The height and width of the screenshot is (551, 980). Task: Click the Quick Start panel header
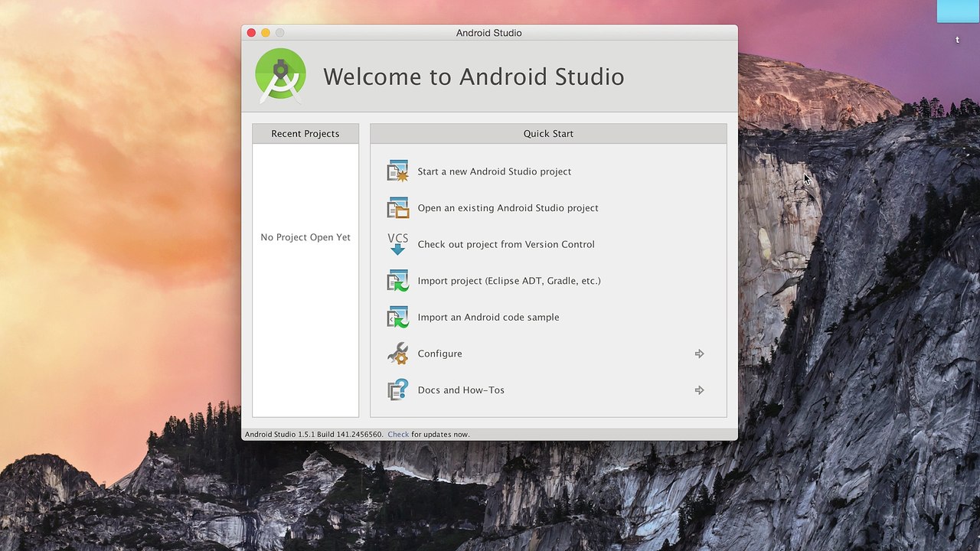pyautogui.click(x=548, y=134)
